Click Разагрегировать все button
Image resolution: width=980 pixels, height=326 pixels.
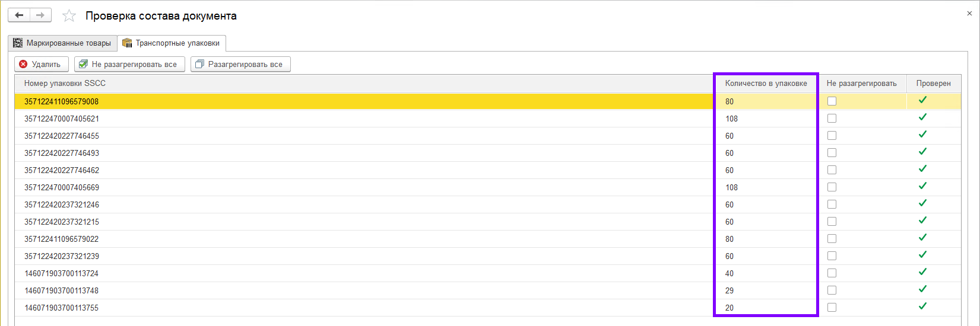coord(240,64)
